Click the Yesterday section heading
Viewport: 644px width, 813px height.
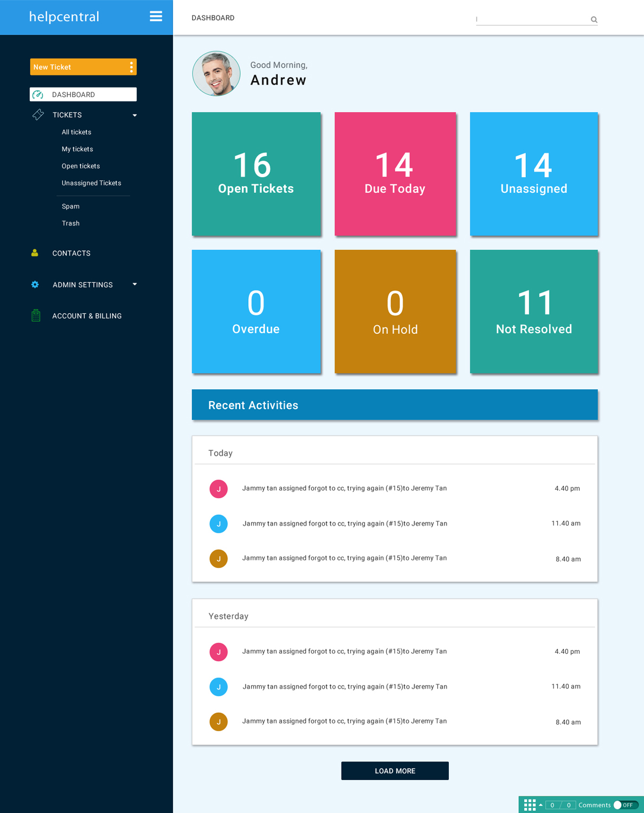[228, 616]
